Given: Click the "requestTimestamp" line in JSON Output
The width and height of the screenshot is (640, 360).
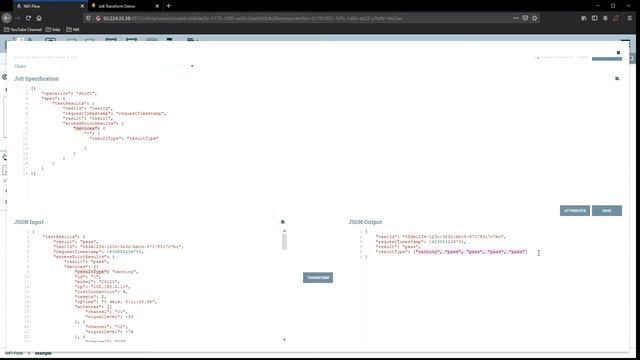Looking at the screenshot, I should [420, 242].
